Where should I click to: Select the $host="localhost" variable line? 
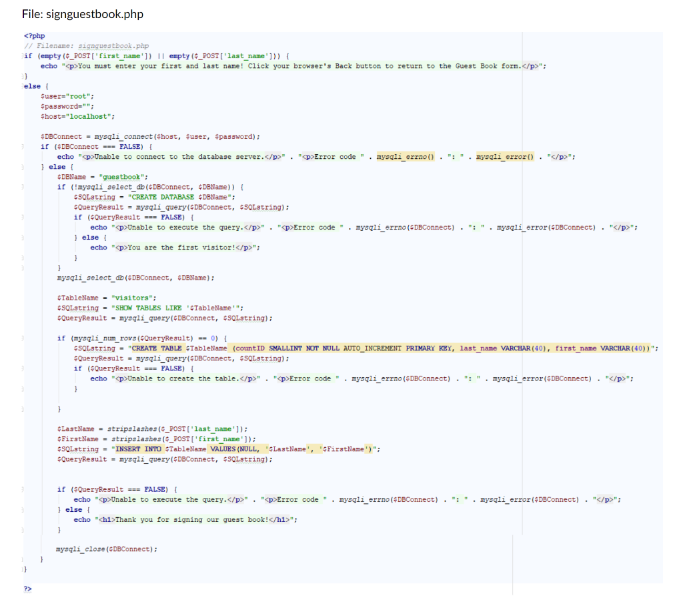tap(75, 116)
